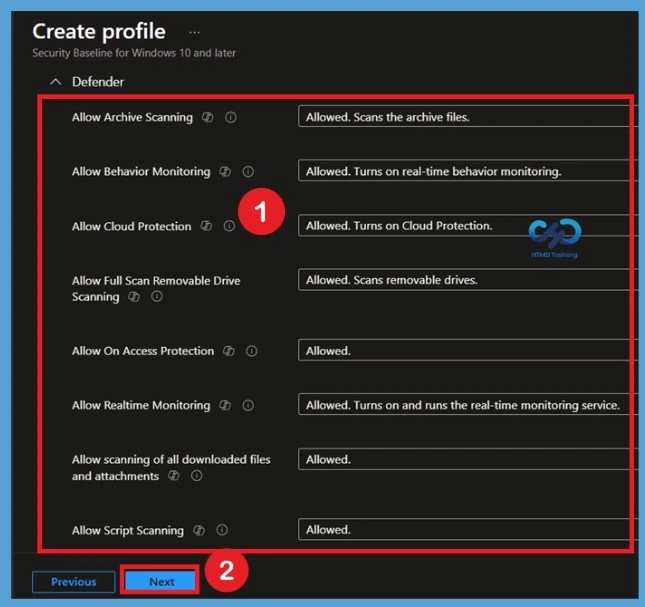The image size is (645, 607).
Task: Click Copilot icon beside Allow Realtime Monitoring
Action: (225, 405)
